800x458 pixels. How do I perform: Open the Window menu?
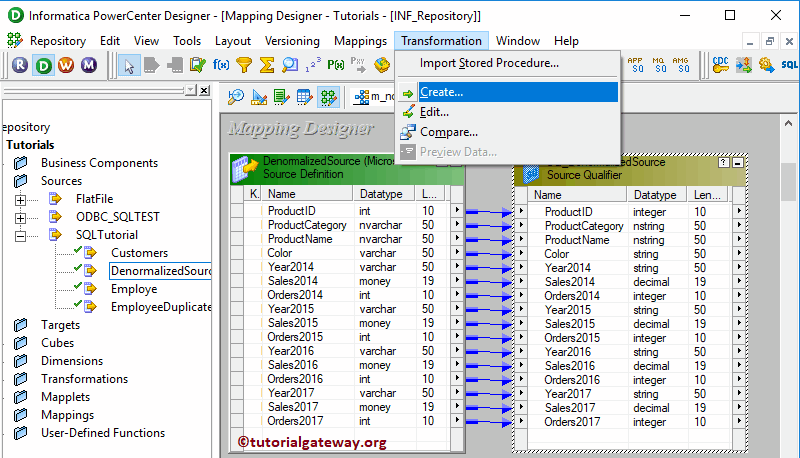click(518, 41)
